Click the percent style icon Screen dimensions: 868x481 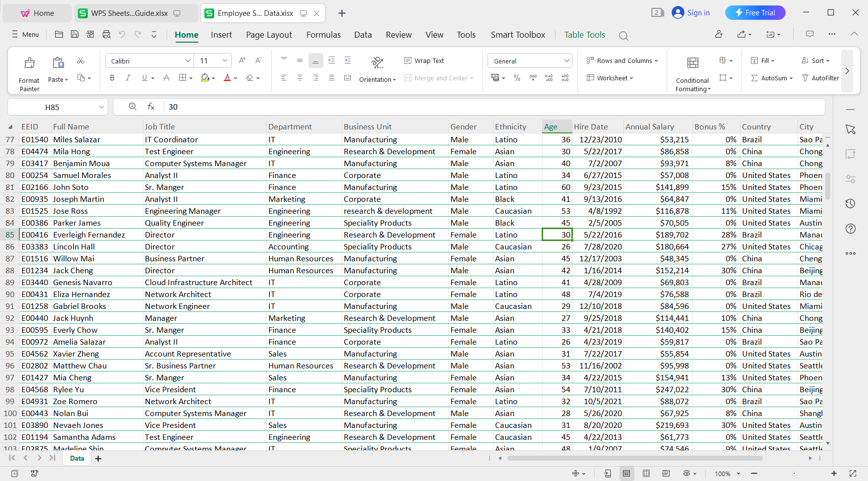click(x=517, y=77)
